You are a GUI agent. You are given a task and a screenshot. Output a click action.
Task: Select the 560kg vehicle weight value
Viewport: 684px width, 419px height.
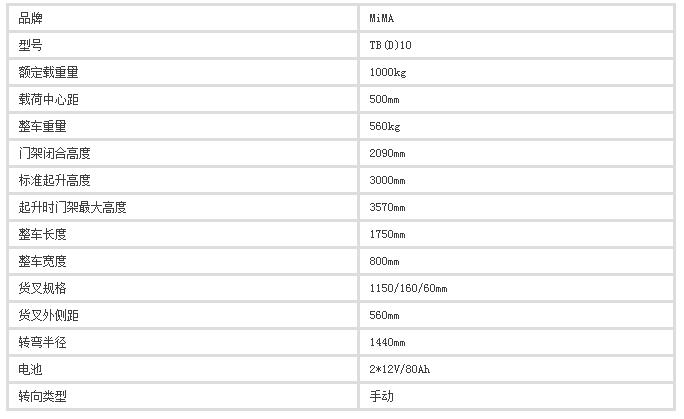(384, 126)
